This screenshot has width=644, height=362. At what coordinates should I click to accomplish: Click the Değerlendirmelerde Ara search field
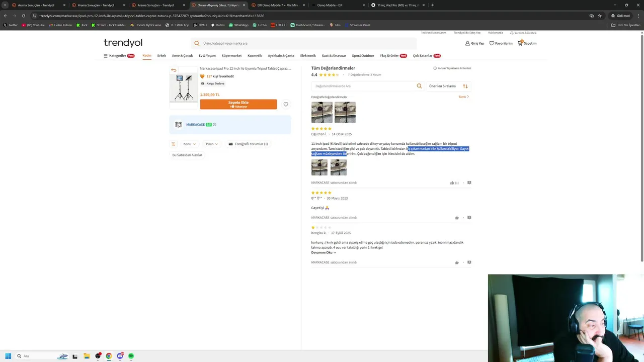367,86
